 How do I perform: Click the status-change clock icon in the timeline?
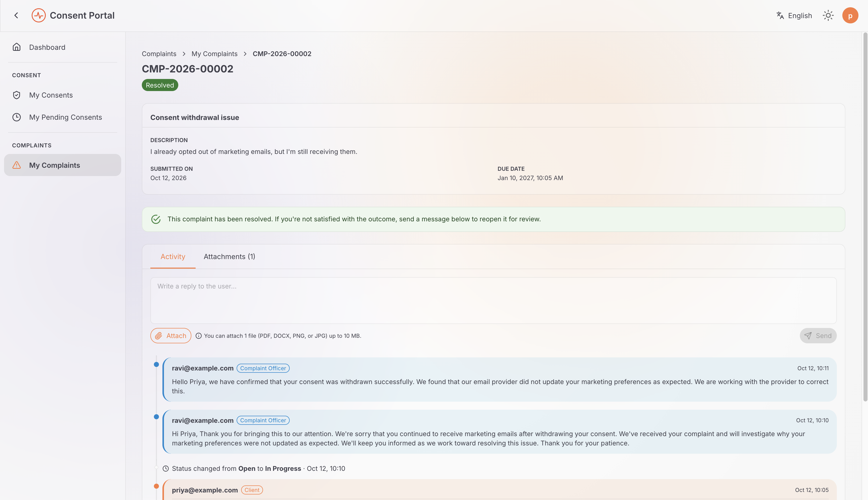[165, 468]
